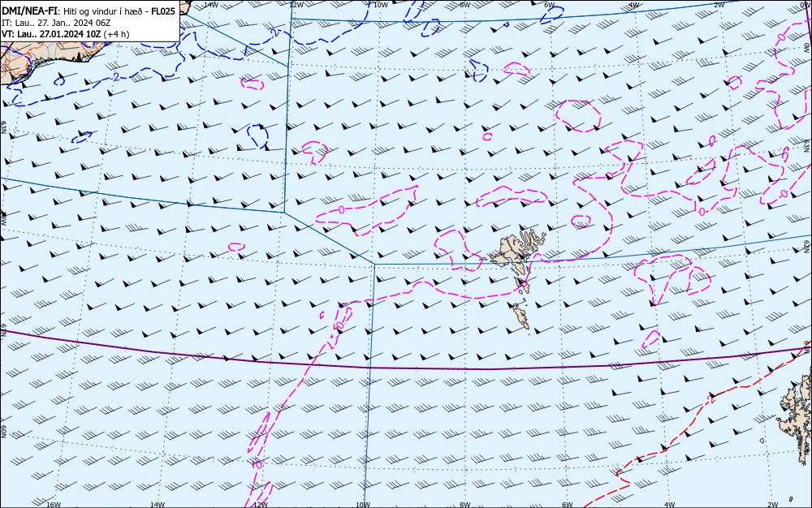Click the VT valid time '27.01.2024 10Z'
This screenshot has height=508, width=812.
pyautogui.click(x=71, y=34)
